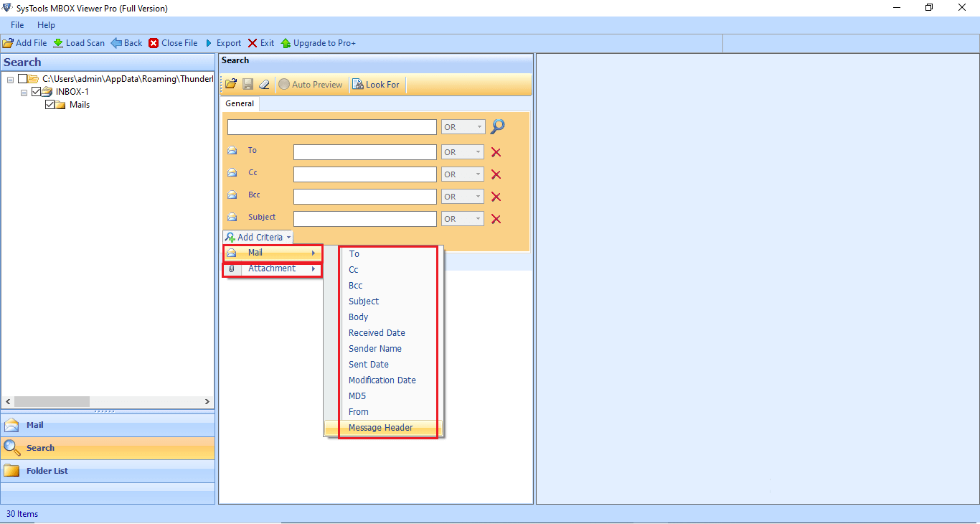Toggle the Mails folder checkbox
This screenshot has width=980, height=524.
click(x=50, y=105)
